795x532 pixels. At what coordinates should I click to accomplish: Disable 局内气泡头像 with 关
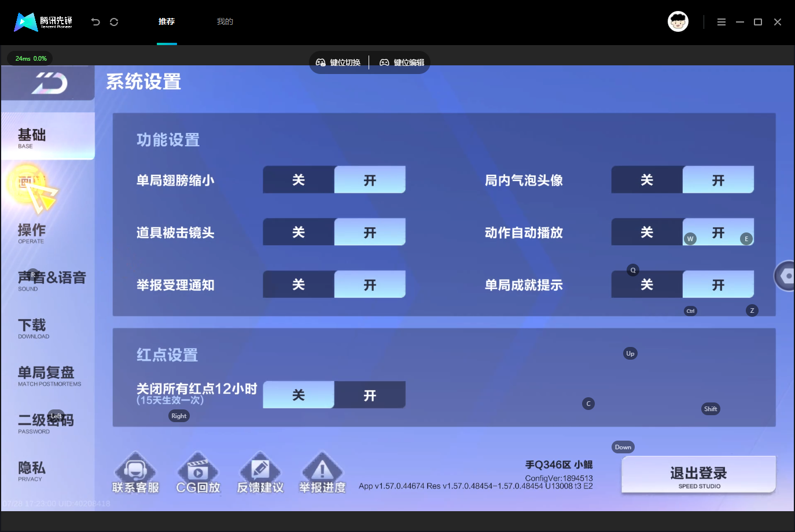[x=647, y=180]
